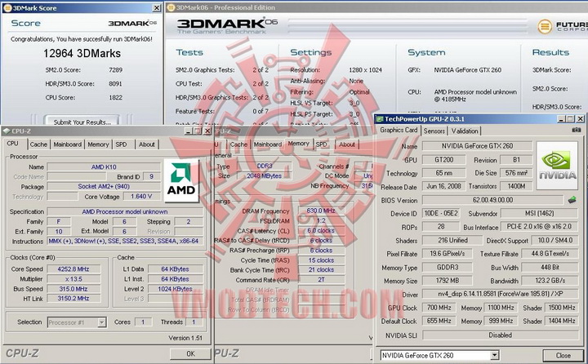Click the CPU name AMD K10
588x364 pixels.
point(104,166)
